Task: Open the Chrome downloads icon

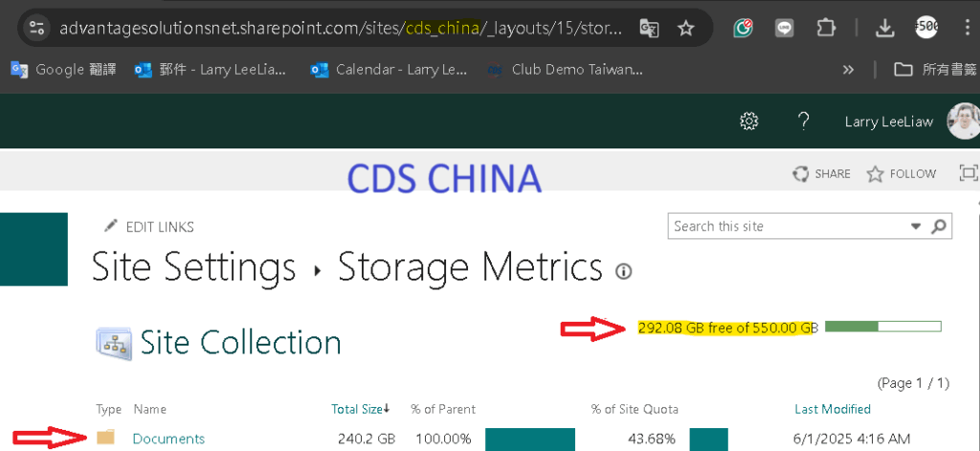Action: click(x=884, y=28)
